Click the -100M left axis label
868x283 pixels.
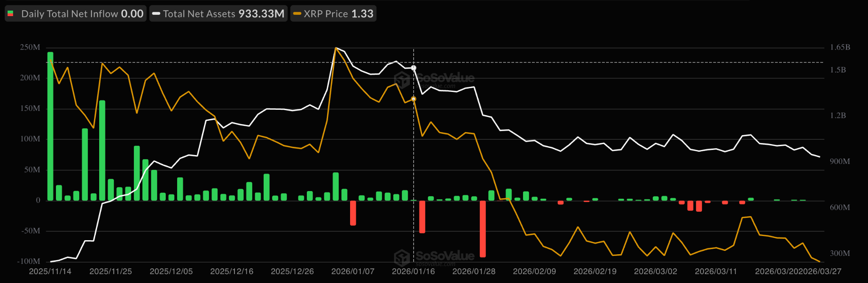[28, 261]
